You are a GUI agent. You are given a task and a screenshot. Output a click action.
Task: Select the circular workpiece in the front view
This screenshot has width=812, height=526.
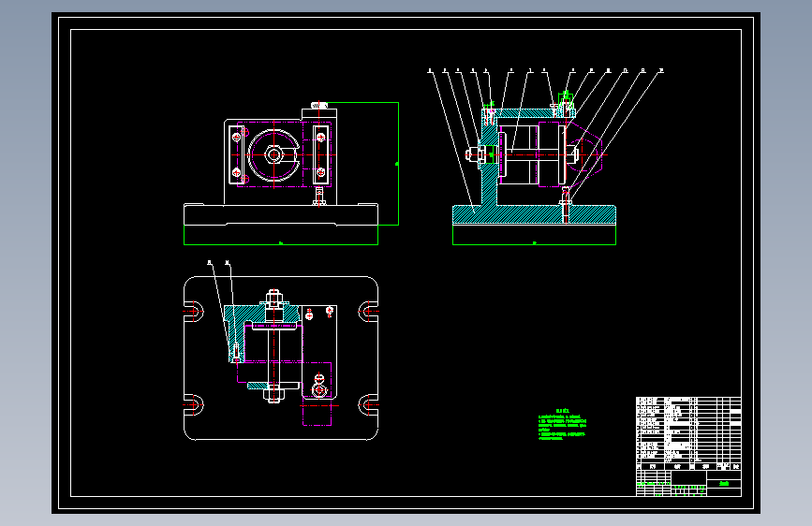(274, 154)
